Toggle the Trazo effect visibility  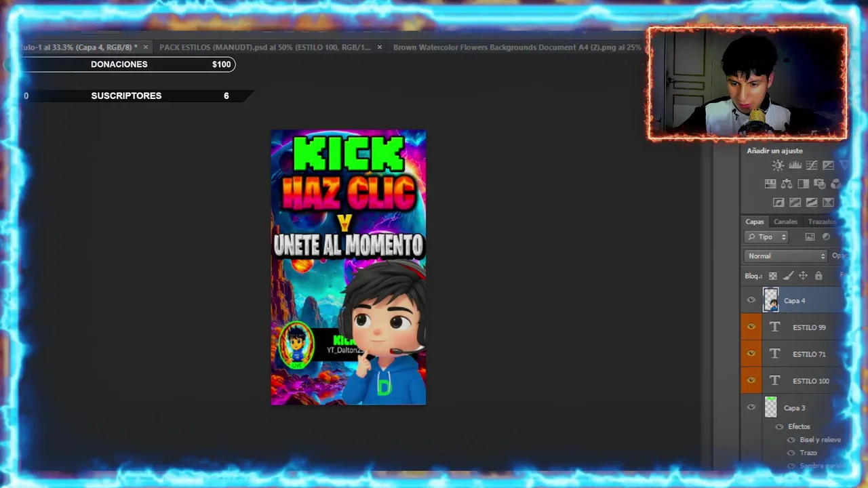pyautogui.click(x=791, y=453)
